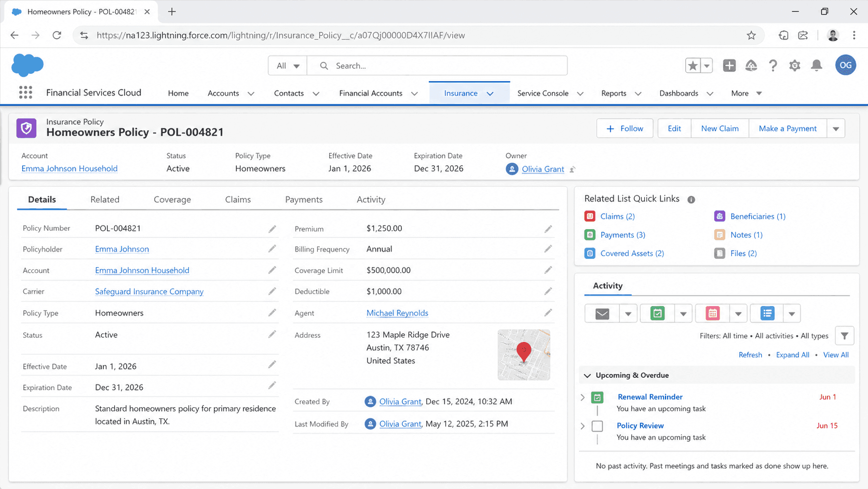Screen dimensions: 868x489
Task: Switch to the Coverage tab
Action: click(172, 200)
